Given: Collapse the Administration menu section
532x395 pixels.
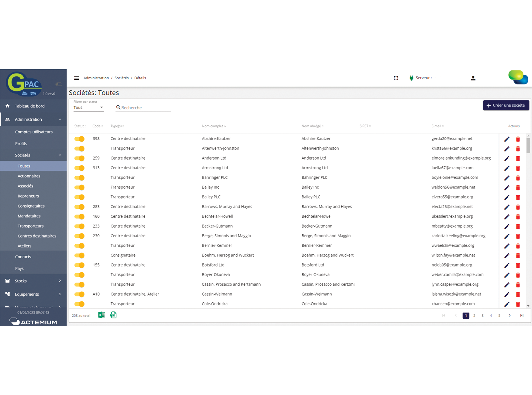Looking at the screenshot, I should [60, 119].
